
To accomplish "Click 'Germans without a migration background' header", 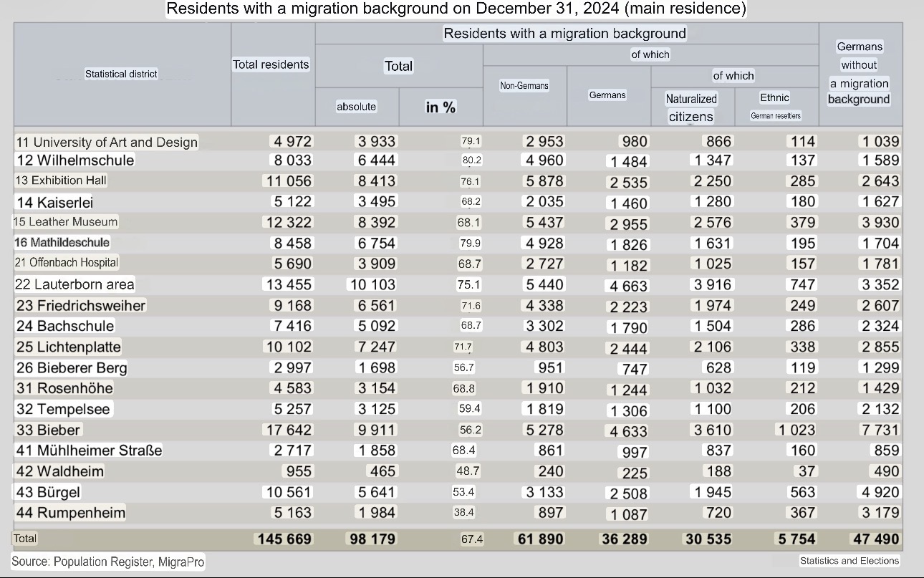I will click(859, 73).
